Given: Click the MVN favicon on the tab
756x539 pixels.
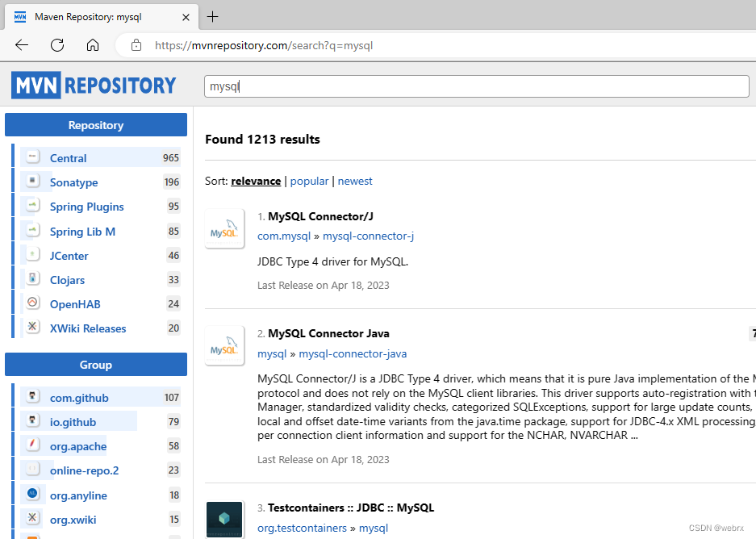Looking at the screenshot, I should click(x=20, y=17).
